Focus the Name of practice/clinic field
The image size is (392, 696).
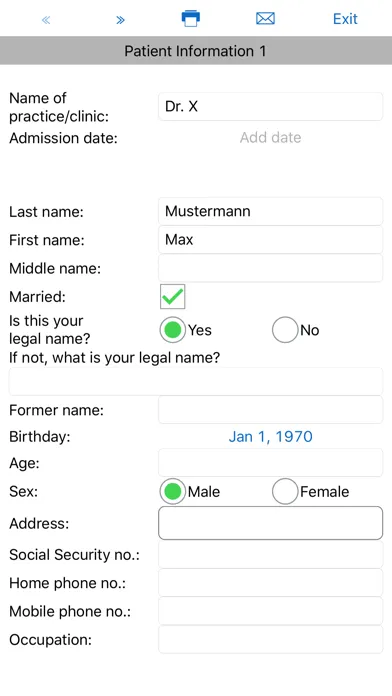tap(270, 107)
